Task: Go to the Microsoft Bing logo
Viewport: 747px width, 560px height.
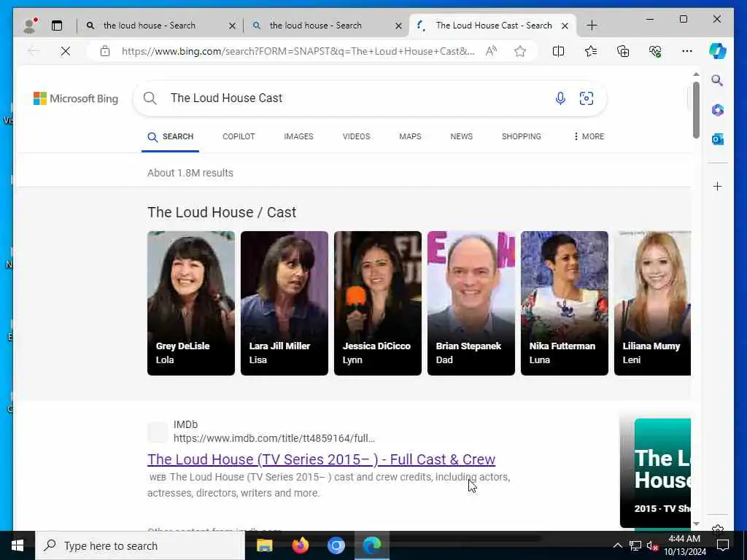Action: 76,98
